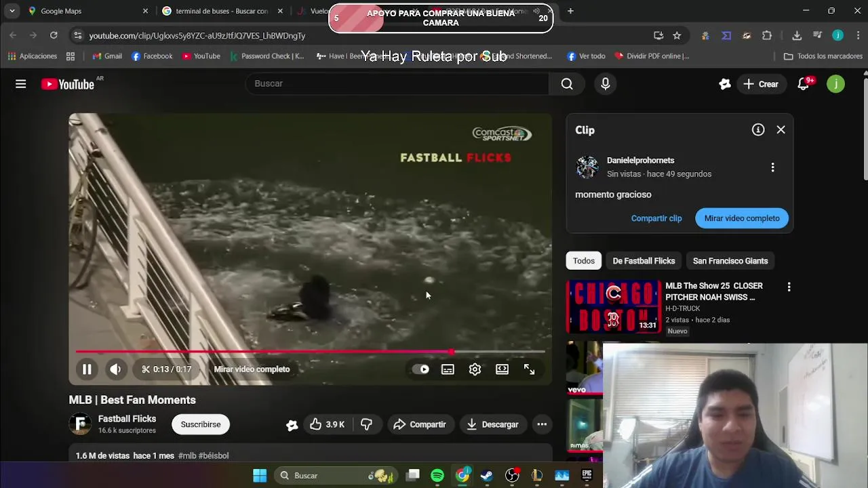
Task: Start voice search with the microphone
Action: pos(606,84)
